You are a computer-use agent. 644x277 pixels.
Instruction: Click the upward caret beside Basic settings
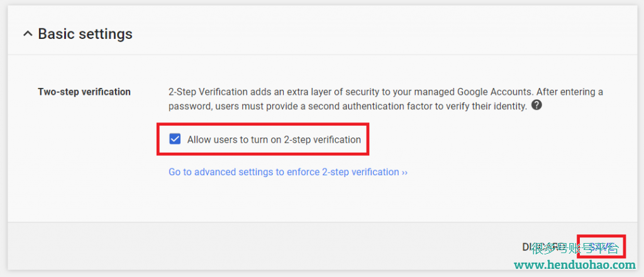(x=28, y=34)
